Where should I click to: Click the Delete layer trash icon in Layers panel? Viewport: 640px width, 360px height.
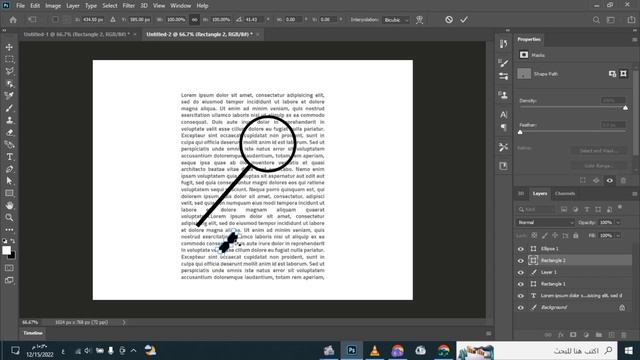[624, 335]
